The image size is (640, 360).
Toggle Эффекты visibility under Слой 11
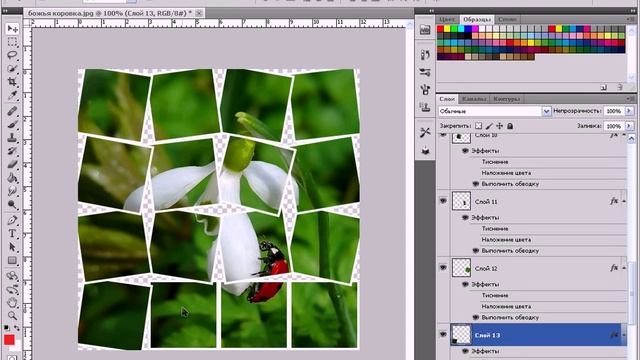pos(465,218)
